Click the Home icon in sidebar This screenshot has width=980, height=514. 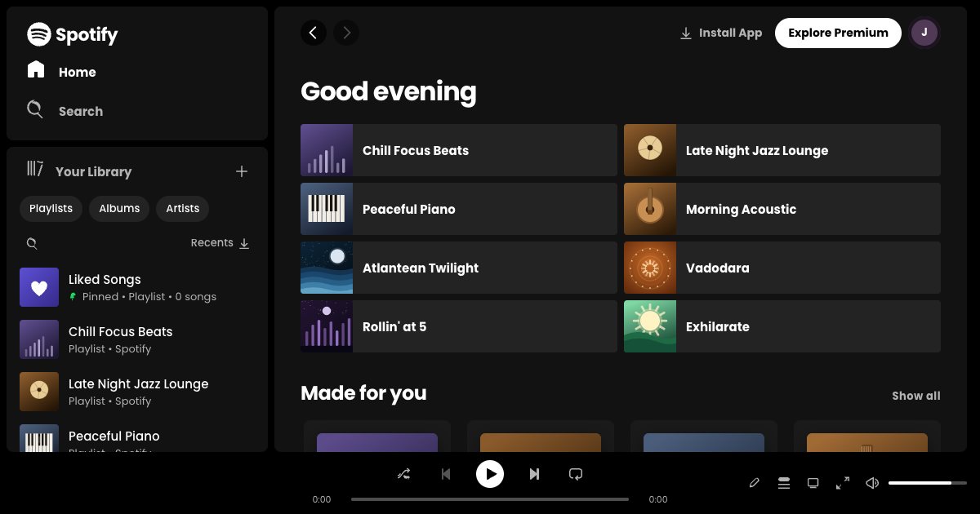coord(36,69)
